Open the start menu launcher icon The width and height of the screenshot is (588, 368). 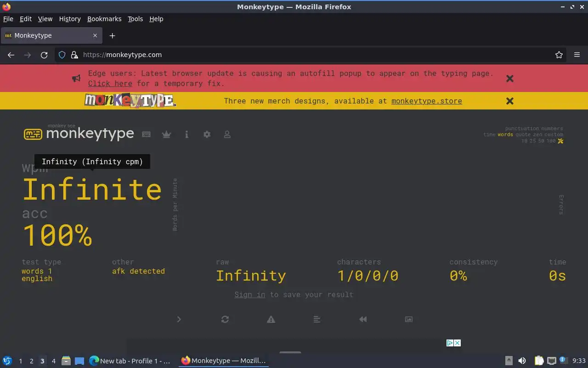(7, 361)
